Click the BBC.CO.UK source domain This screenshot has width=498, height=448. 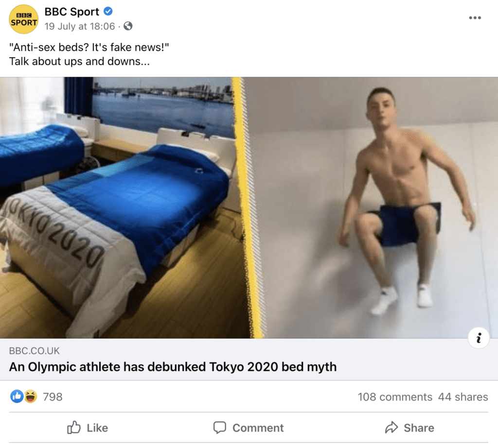[x=35, y=351]
